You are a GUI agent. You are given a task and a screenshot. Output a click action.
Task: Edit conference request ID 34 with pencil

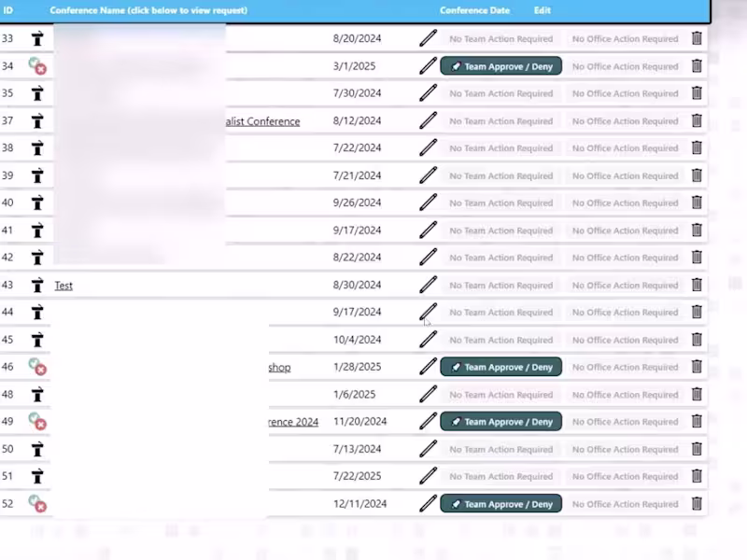(428, 65)
